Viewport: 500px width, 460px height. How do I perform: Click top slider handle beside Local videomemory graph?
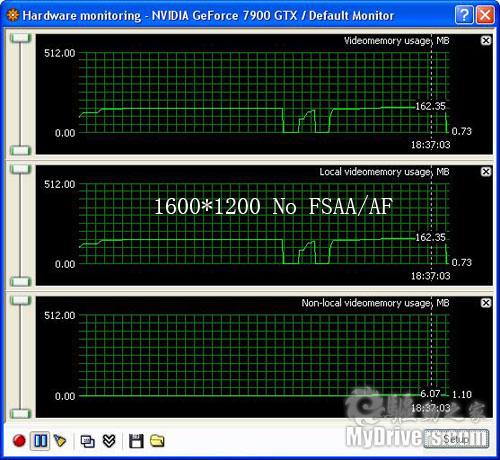20,169
